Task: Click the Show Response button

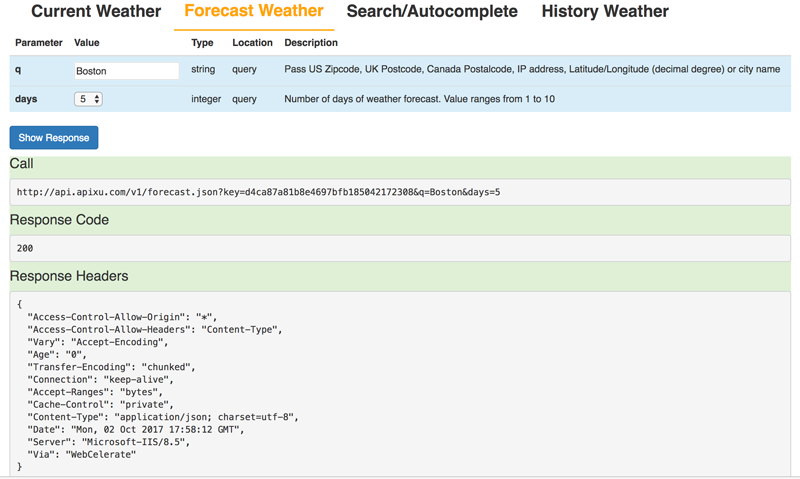Action: [54, 138]
